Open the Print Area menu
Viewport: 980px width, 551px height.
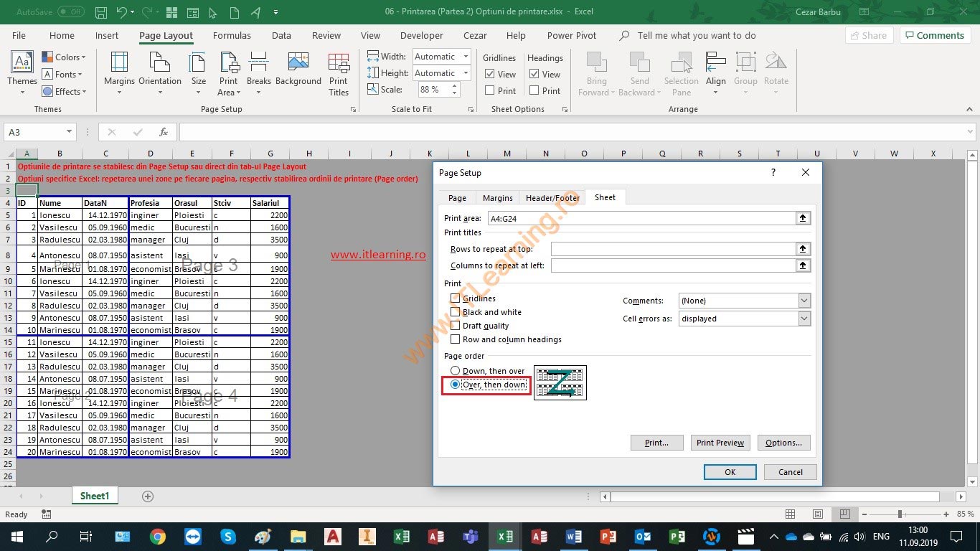point(228,74)
